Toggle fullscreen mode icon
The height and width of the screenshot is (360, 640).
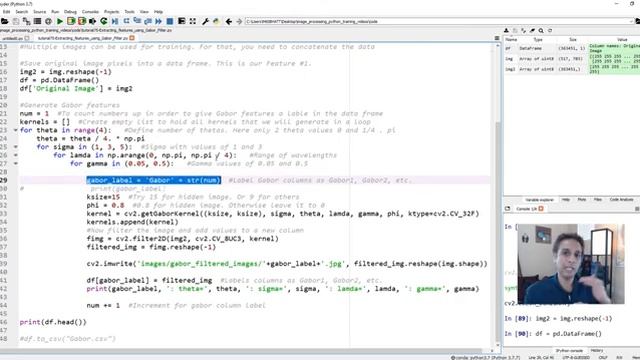pos(193,21)
